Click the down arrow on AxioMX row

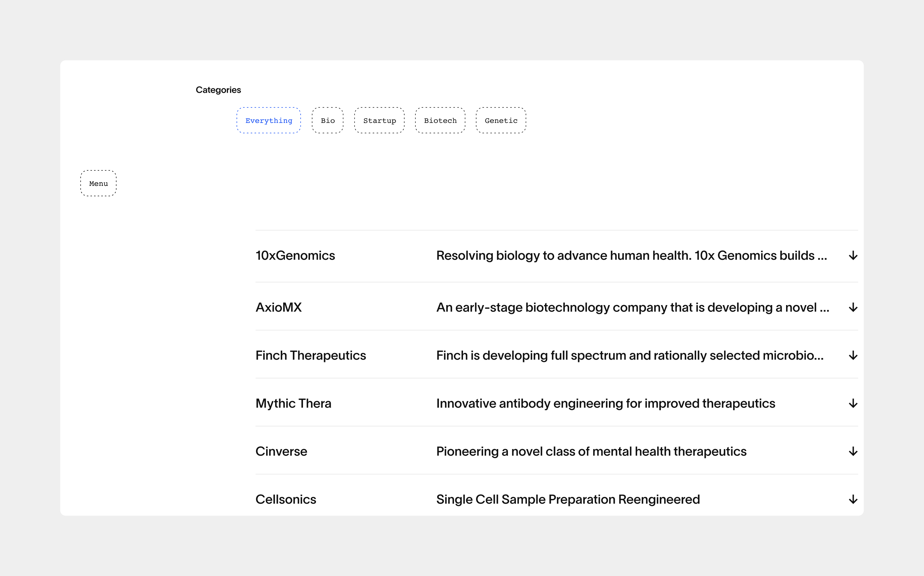tap(853, 307)
